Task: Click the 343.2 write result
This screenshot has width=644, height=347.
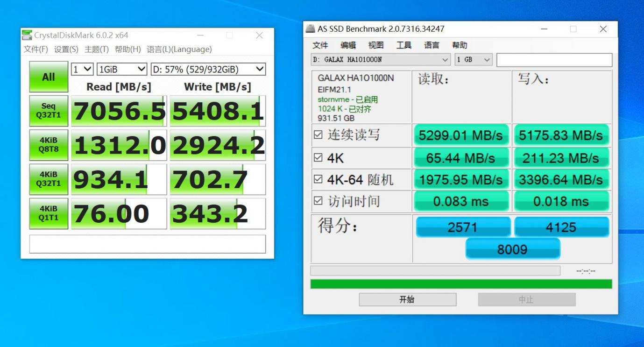Action: coord(218,213)
